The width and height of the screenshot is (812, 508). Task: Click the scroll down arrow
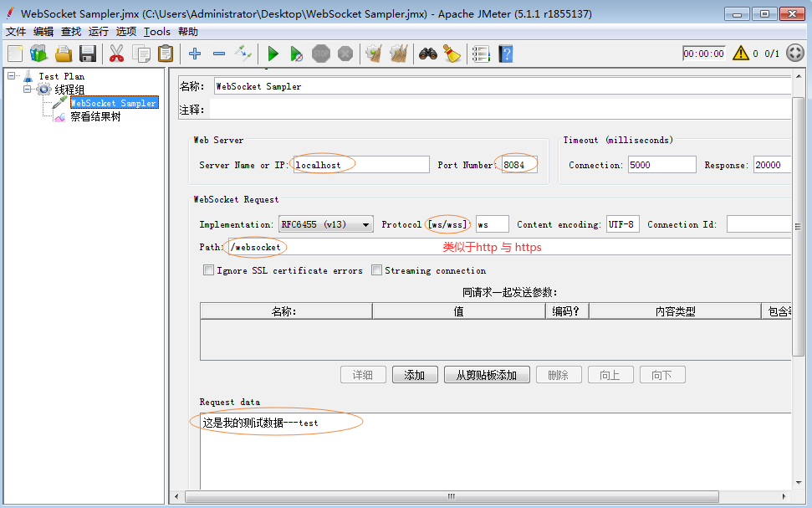(x=799, y=483)
